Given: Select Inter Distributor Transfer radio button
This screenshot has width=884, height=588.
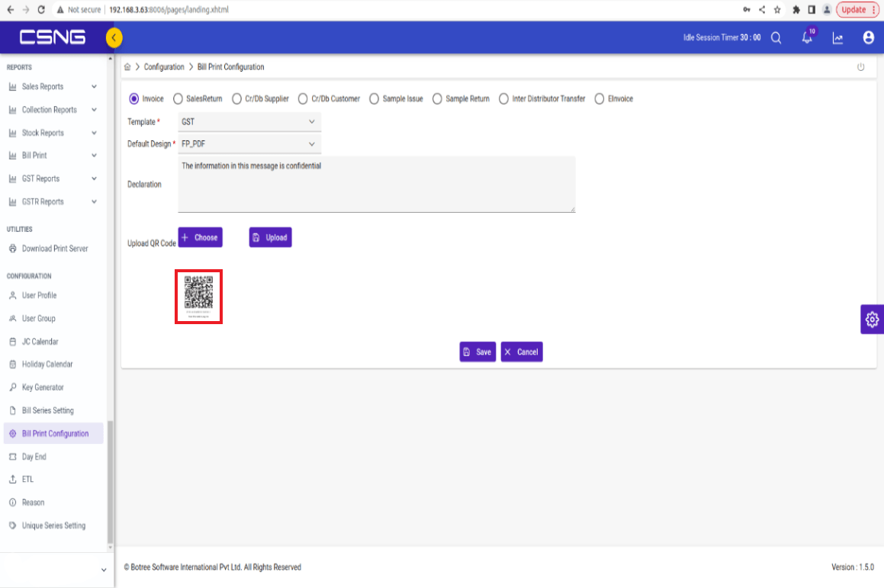Looking at the screenshot, I should (503, 98).
